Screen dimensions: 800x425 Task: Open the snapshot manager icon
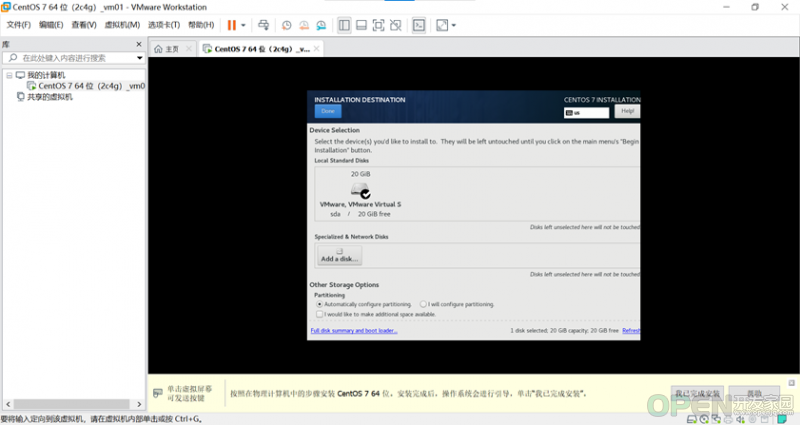[321, 25]
